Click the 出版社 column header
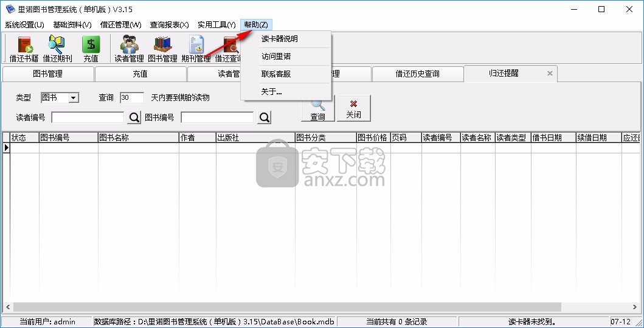 tap(255, 138)
